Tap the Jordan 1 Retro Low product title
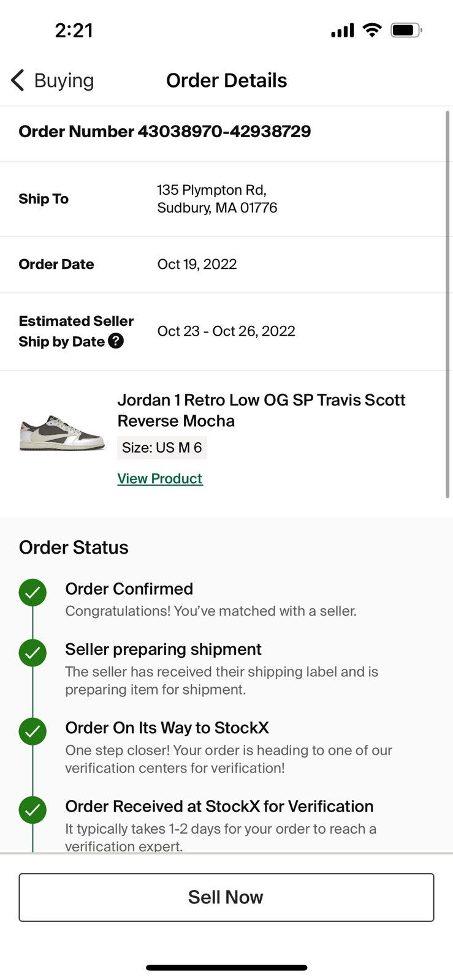 (261, 410)
